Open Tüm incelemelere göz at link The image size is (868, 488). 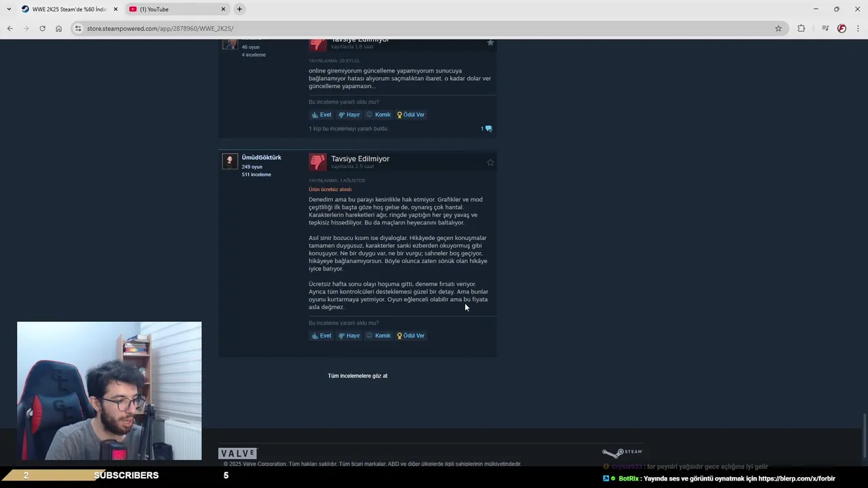pos(357,375)
